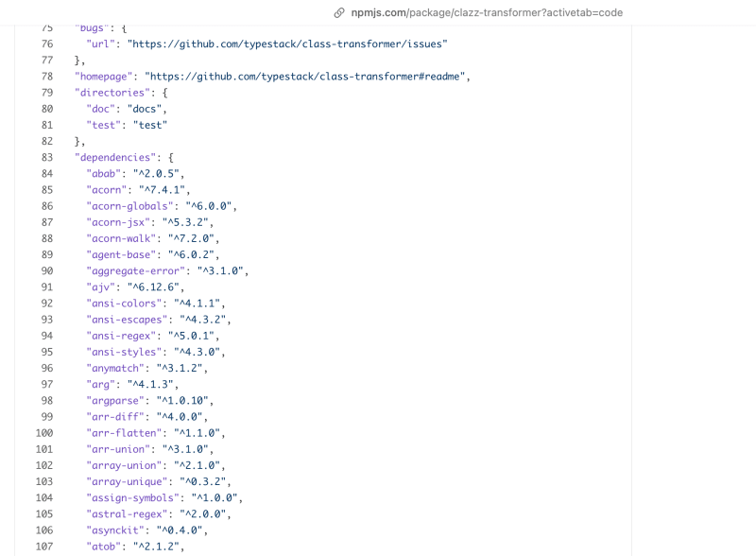Screen dimensions: 756x556
Task: Click the "directories" key on line 79
Action: click(112, 93)
